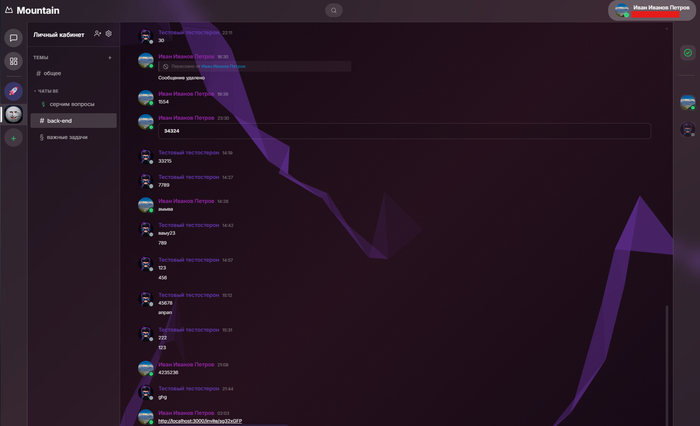Click the avatar of the 21:44 message
This screenshot has height=426, width=700.
click(x=146, y=393)
